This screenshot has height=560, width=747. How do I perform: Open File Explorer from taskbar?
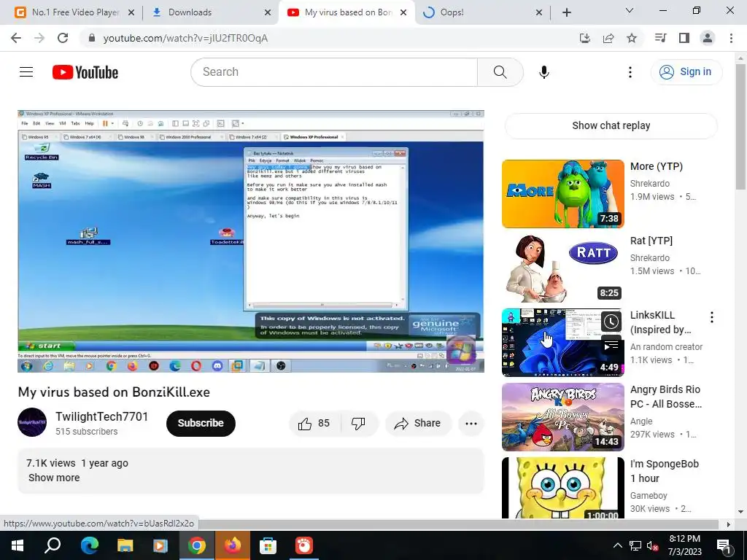point(125,545)
